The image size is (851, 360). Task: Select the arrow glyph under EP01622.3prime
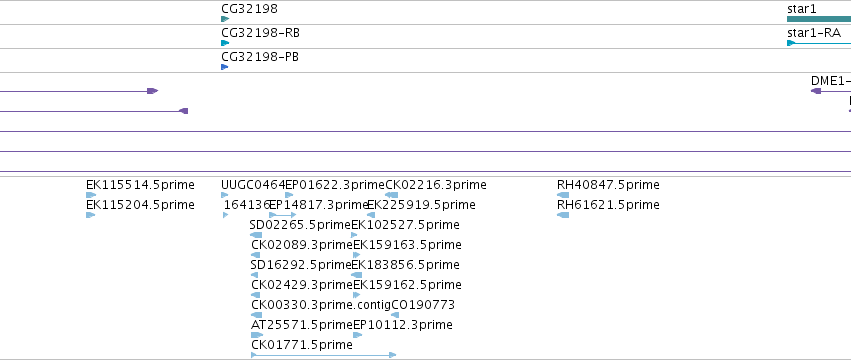[289, 195]
